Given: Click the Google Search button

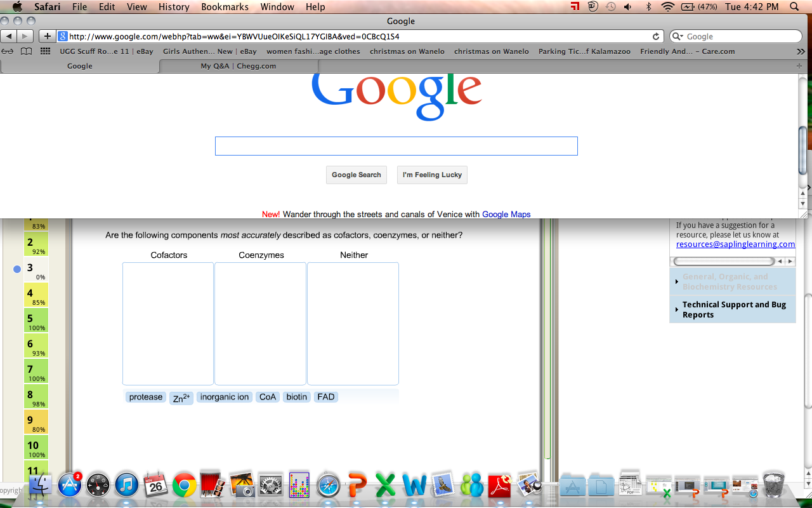Looking at the screenshot, I should pos(357,175).
